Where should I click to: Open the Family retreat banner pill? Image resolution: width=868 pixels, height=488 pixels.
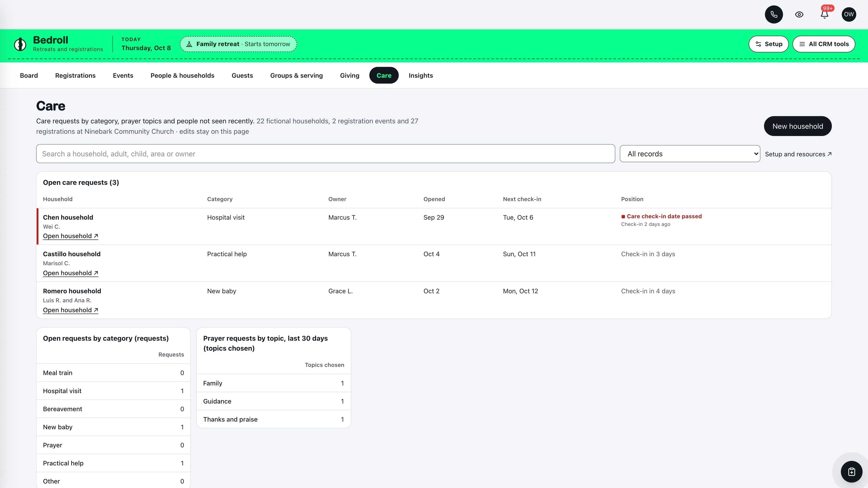coord(238,44)
